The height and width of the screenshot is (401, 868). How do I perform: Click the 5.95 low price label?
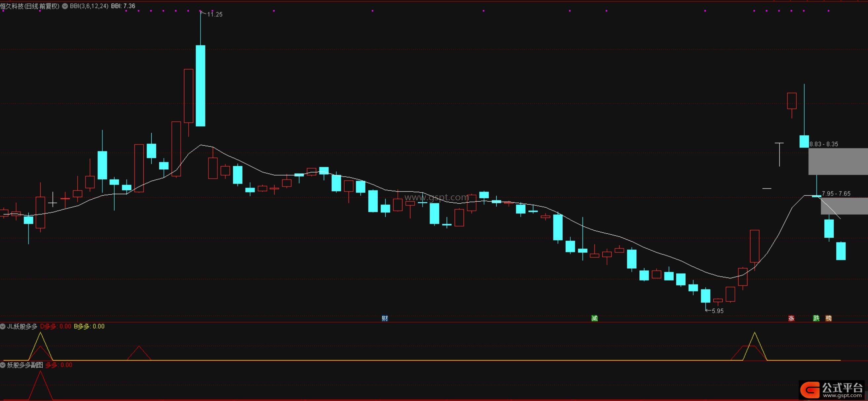[717, 311]
